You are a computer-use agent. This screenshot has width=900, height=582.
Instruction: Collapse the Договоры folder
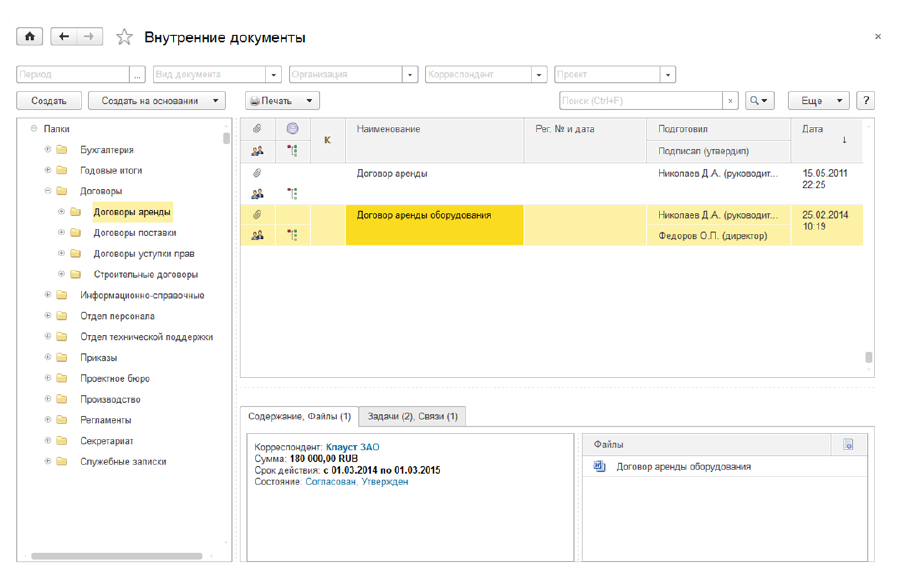(x=48, y=191)
